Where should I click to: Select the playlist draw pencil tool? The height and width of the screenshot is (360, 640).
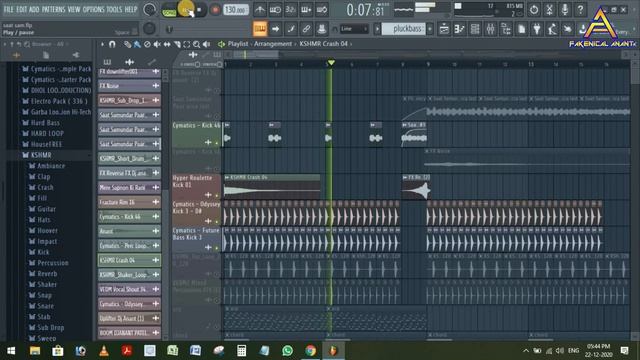point(128,44)
